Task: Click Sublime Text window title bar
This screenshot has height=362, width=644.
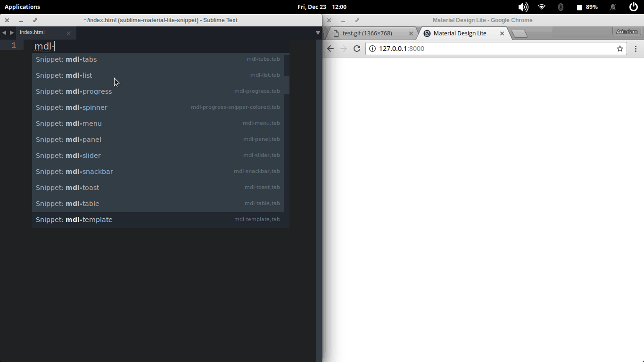Action: [161, 20]
